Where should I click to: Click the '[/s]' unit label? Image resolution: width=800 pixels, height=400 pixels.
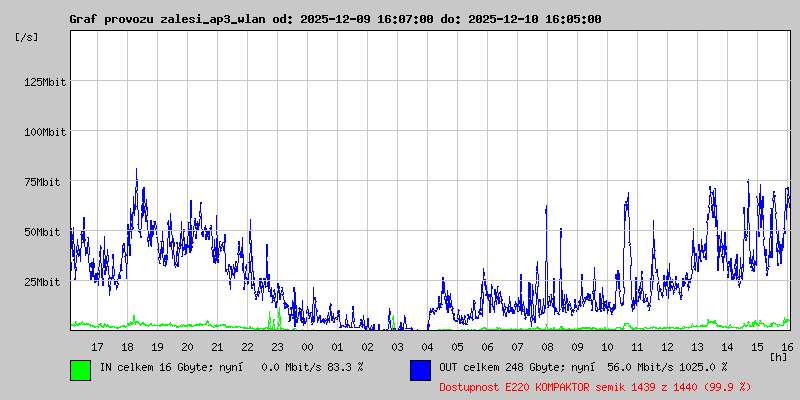click(x=27, y=36)
